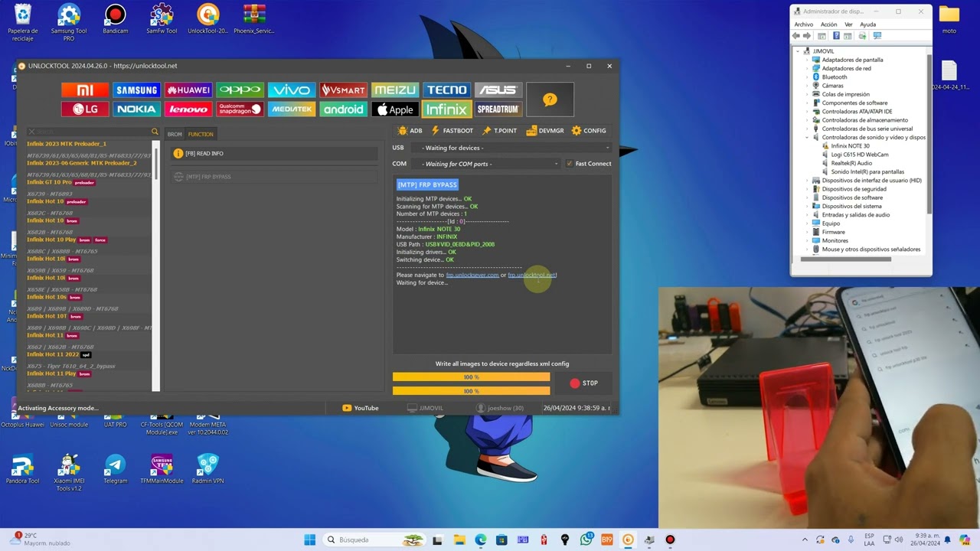This screenshot has width=980, height=551.
Task: Open the Telegram desktop shortcut
Action: pos(116,469)
